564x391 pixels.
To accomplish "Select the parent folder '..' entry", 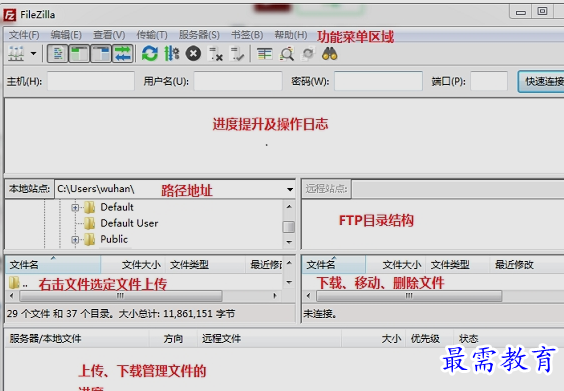I will [19, 283].
